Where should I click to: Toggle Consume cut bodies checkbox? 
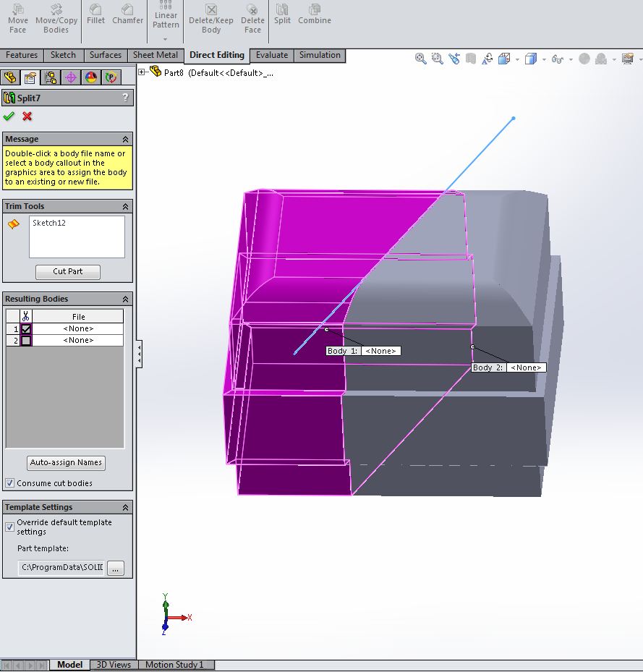coord(10,483)
